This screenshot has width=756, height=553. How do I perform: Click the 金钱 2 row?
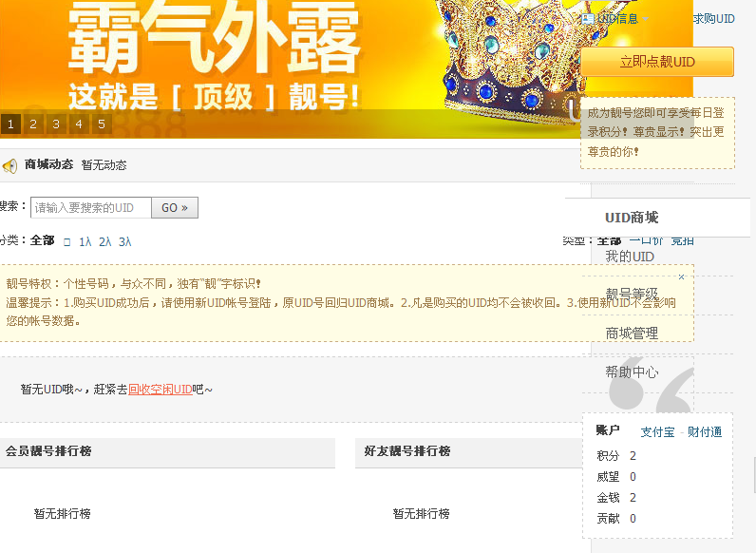click(616, 498)
